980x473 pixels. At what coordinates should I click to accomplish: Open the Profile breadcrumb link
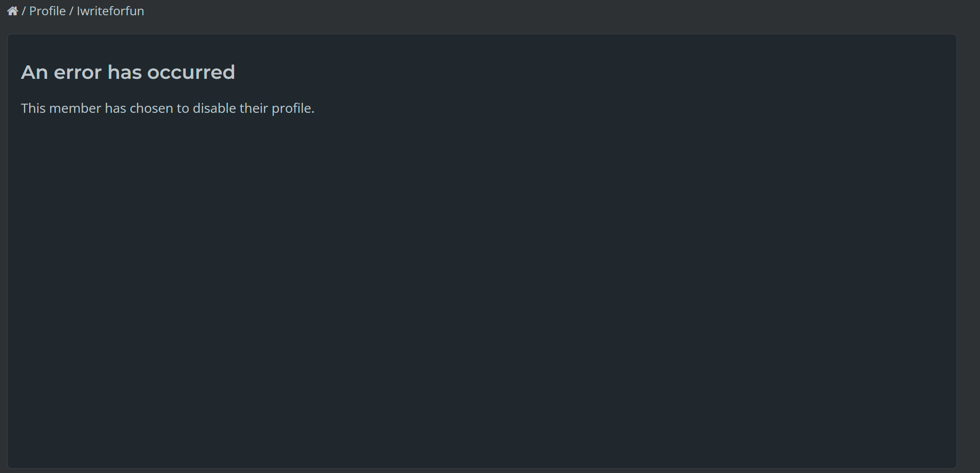[x=47, y=11]
